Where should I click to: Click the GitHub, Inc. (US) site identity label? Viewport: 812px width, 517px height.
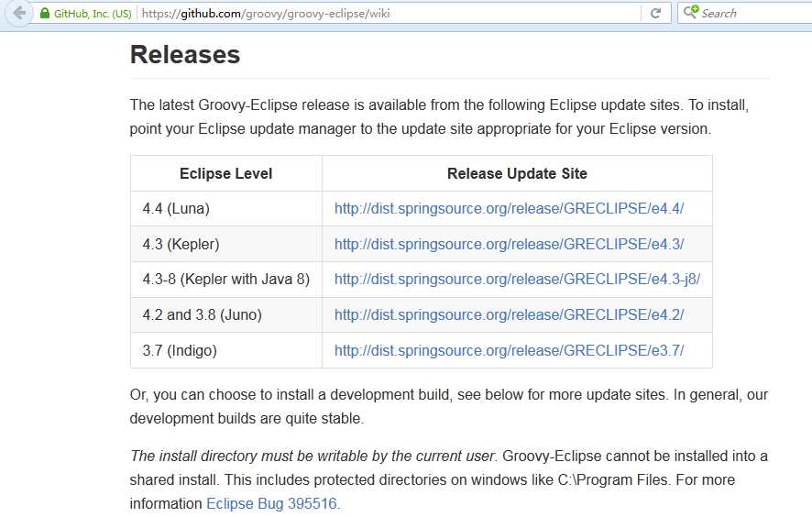(x=92, y=14)
